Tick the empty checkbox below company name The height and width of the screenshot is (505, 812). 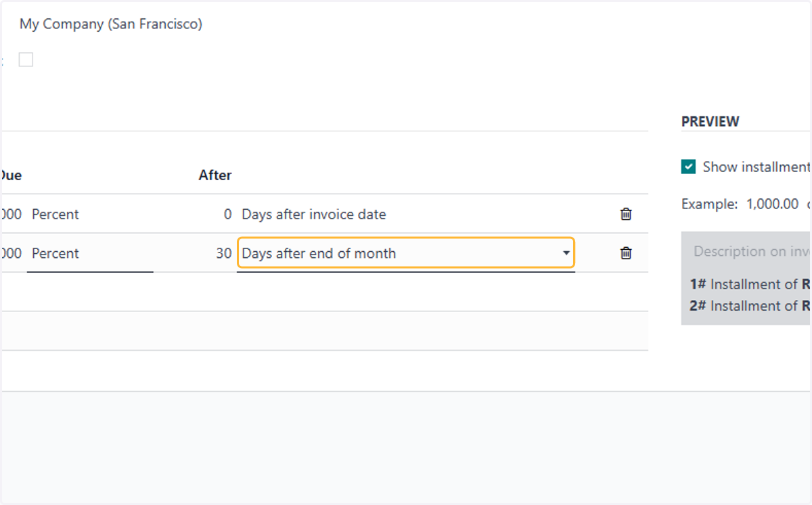pyautogui.click(x=26, y=60)
